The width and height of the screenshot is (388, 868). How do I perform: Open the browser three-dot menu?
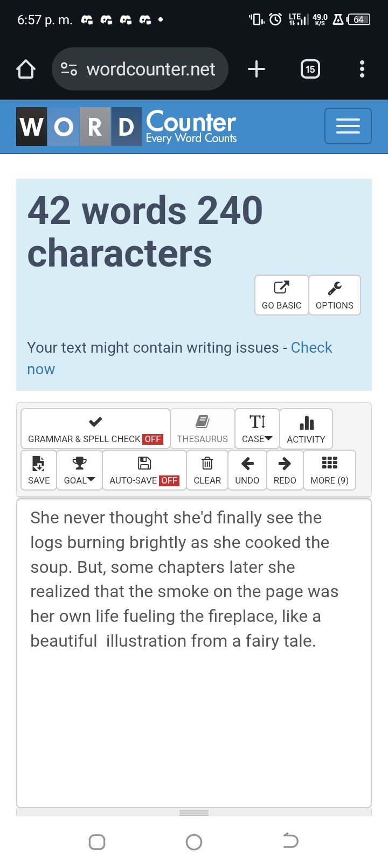(362, 69)
